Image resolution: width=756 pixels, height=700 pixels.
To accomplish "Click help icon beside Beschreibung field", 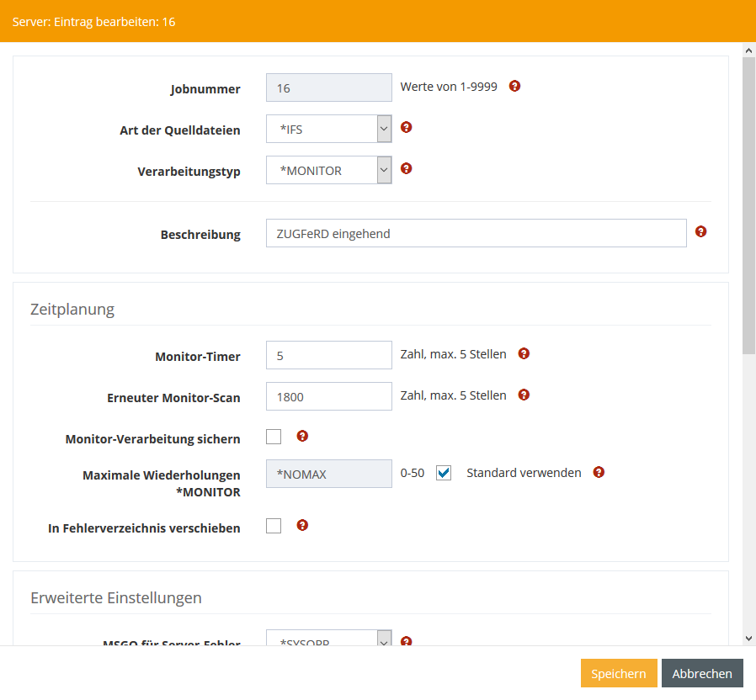I will point(701,231).
